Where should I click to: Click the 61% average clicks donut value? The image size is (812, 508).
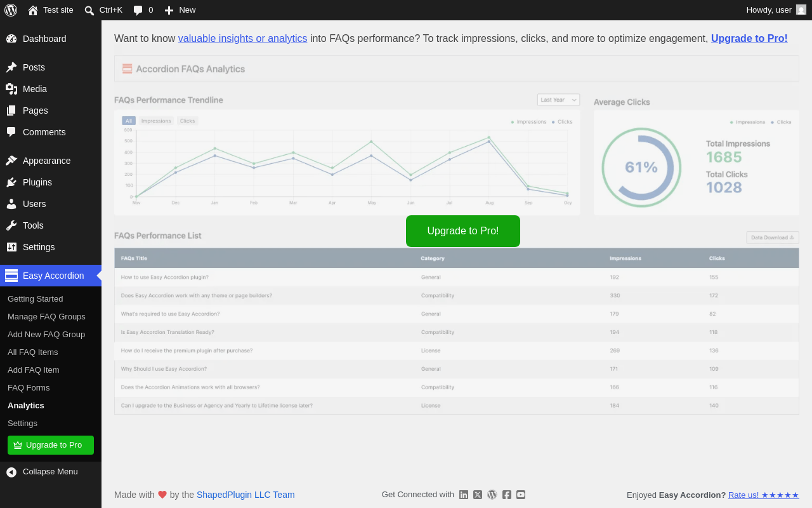pyautogui.click(x=641, y=167)
